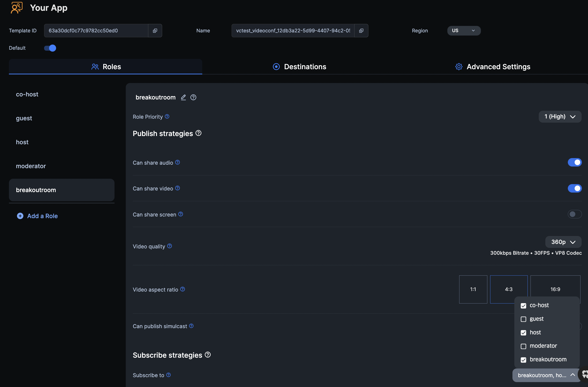Copy the Template ID value
588x387 pixels.
point(155,31)
